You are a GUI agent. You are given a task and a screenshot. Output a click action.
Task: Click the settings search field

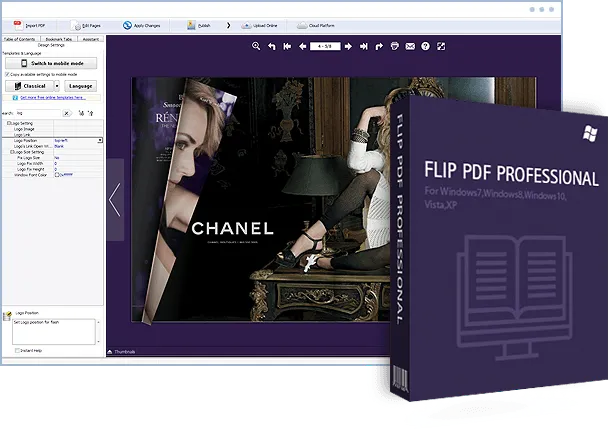38,113
